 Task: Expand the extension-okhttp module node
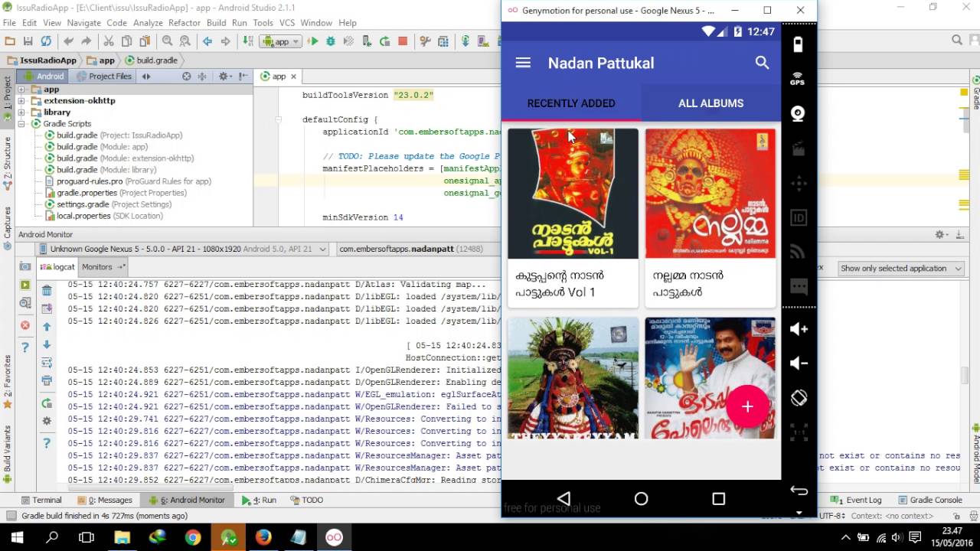[21, 101]
